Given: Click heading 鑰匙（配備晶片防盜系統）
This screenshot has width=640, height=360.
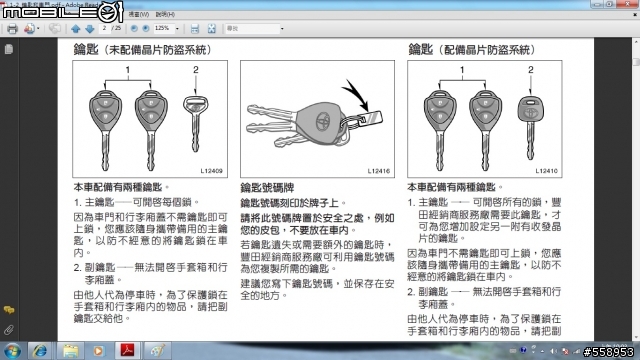Looking at the screenshot, I should pos(471,50).
